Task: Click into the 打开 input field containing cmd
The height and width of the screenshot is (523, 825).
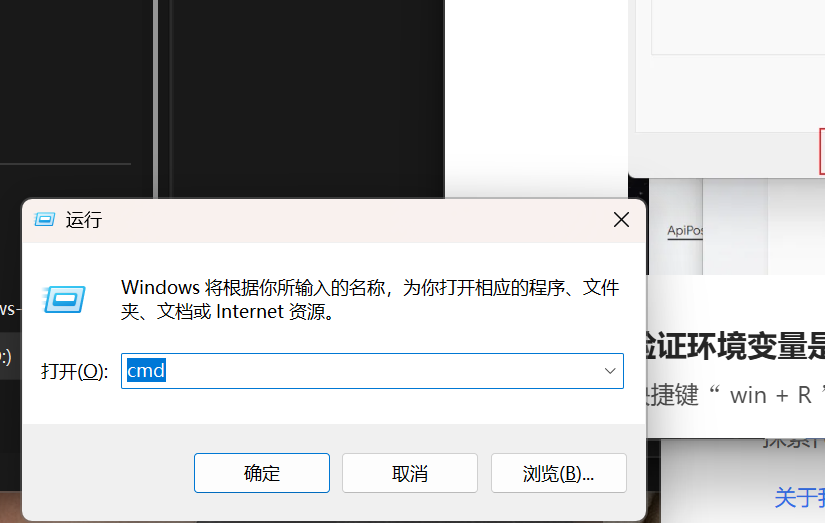Action: pos(372,371)
